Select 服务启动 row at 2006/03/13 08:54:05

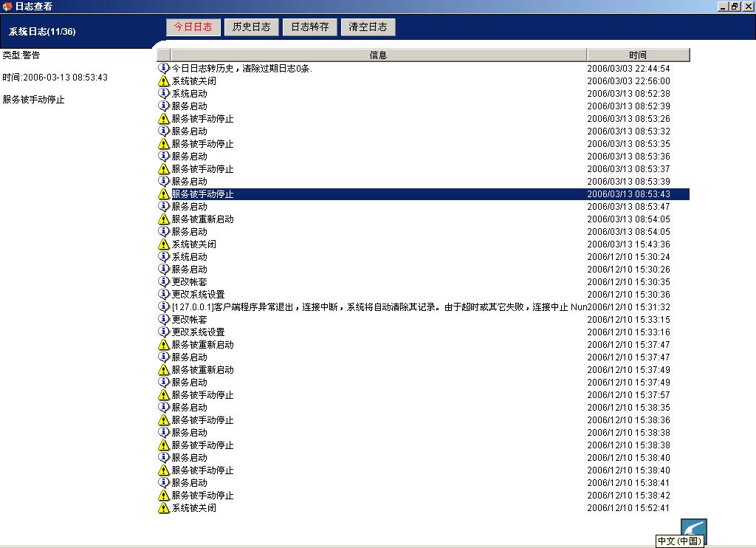click(x=423, y=232)
